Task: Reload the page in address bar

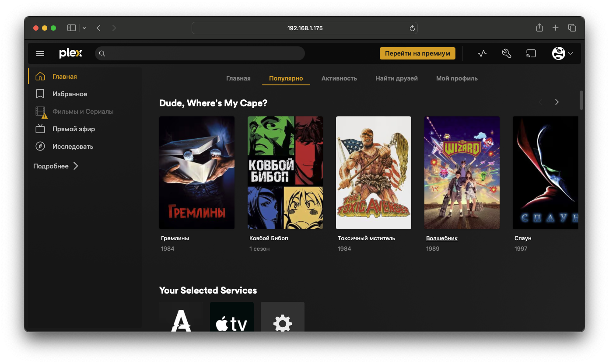Action: coord(412,28)
